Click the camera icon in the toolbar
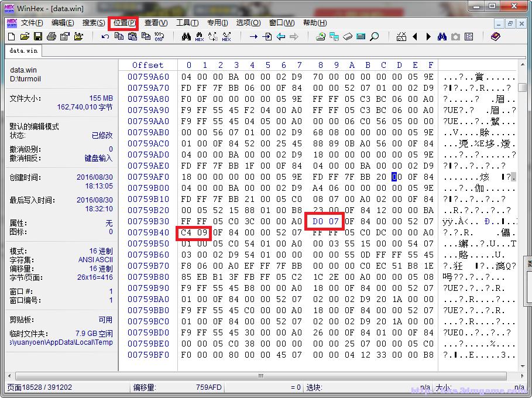 click(455, 36)
